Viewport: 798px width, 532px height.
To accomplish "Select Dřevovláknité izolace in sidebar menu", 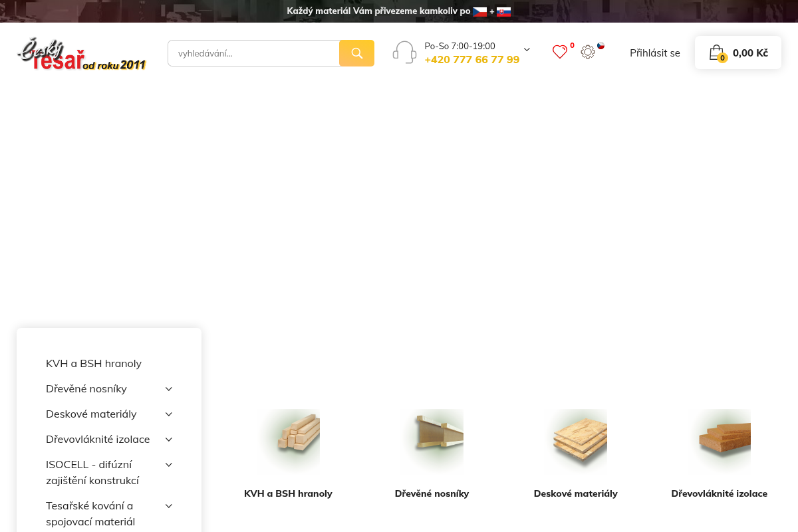I will point(98,440).
